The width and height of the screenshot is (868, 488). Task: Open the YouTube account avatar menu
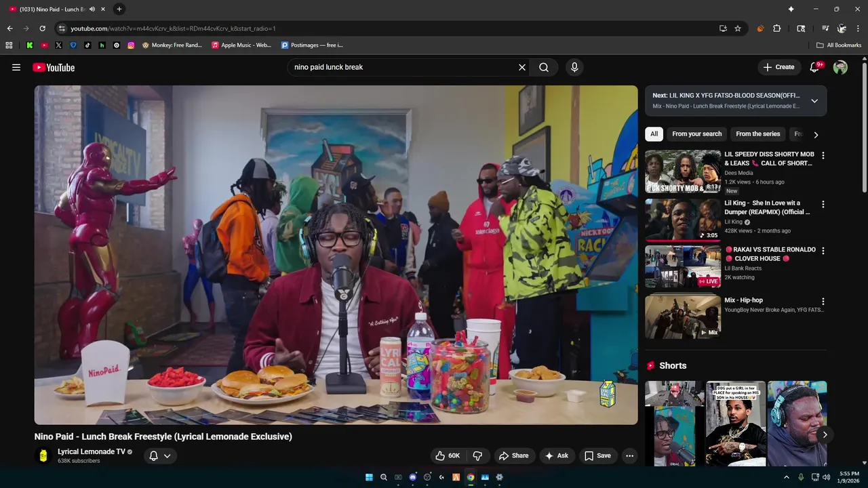tap(840, 67)
